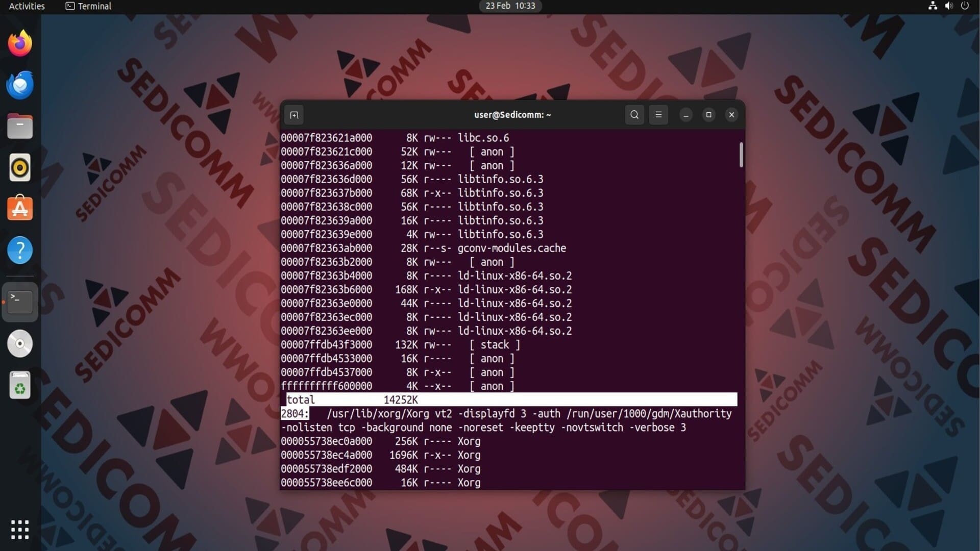Open the clock and calendar panel
The width and height of the screenshot is (980, 551).
point(510,6)
